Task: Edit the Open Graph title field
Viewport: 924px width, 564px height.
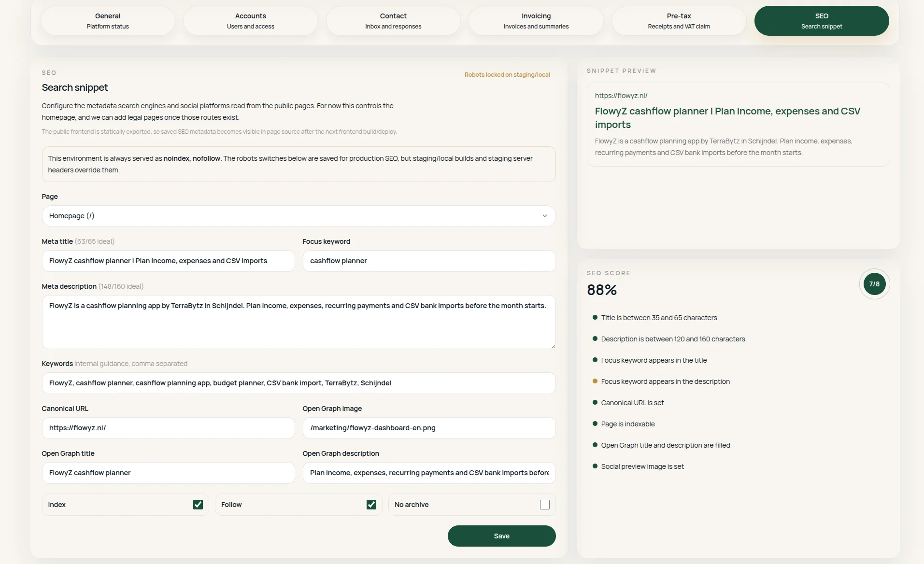Action: point(168,473)
